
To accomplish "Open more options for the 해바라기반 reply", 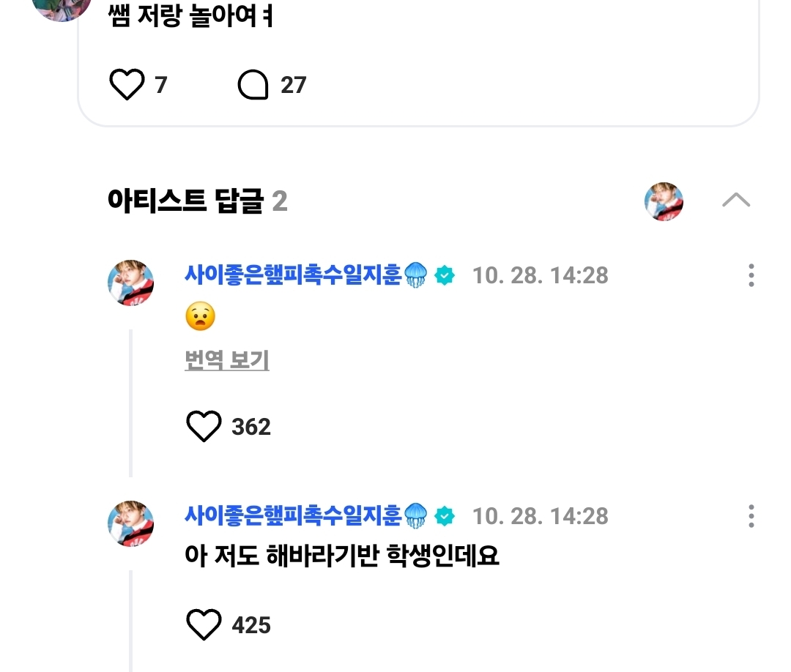I will (751, 516).
